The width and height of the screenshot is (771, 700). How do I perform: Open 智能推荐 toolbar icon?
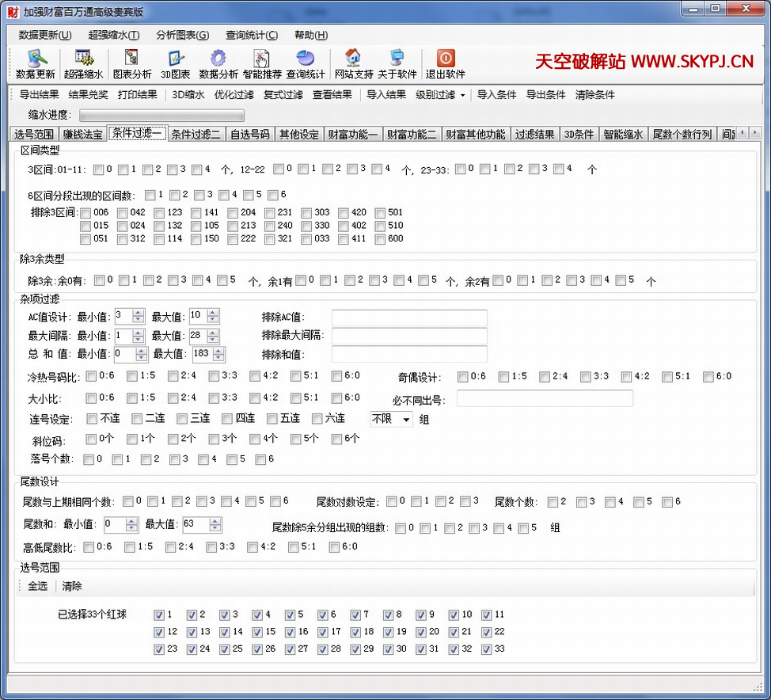click(x=261, y=59)
